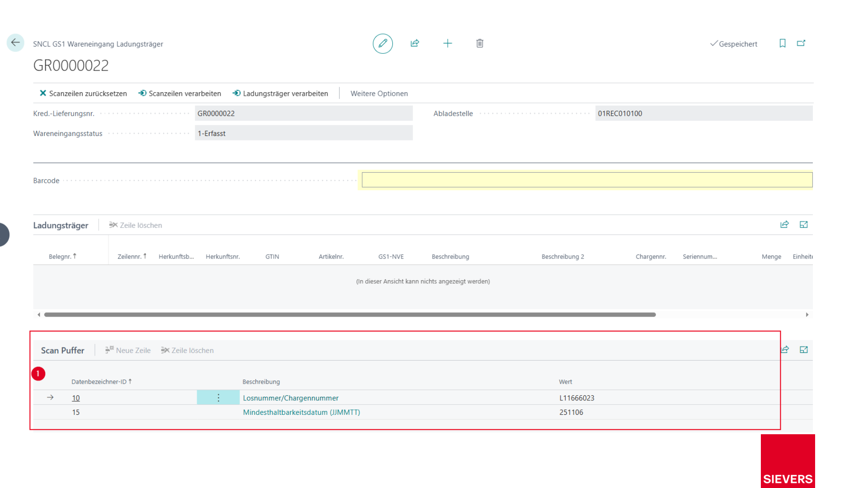Screen dimensions: 868x488
Task: Select Wert cell L11666023
Action: pyautogui.click(x=577, y=398)
